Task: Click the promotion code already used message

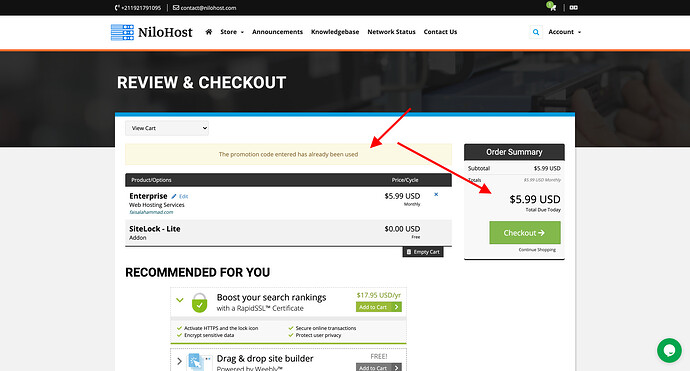Action: click(x=288, y=154)
